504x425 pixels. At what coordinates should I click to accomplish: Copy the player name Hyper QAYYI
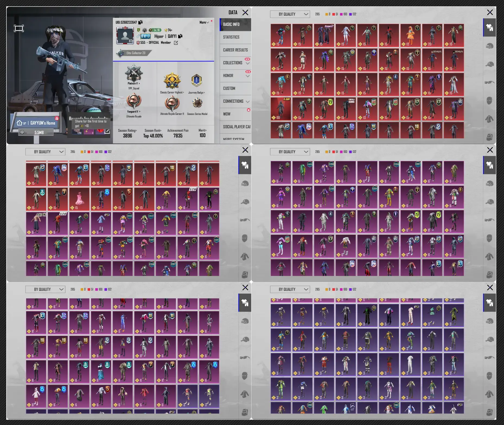point(180,36)
